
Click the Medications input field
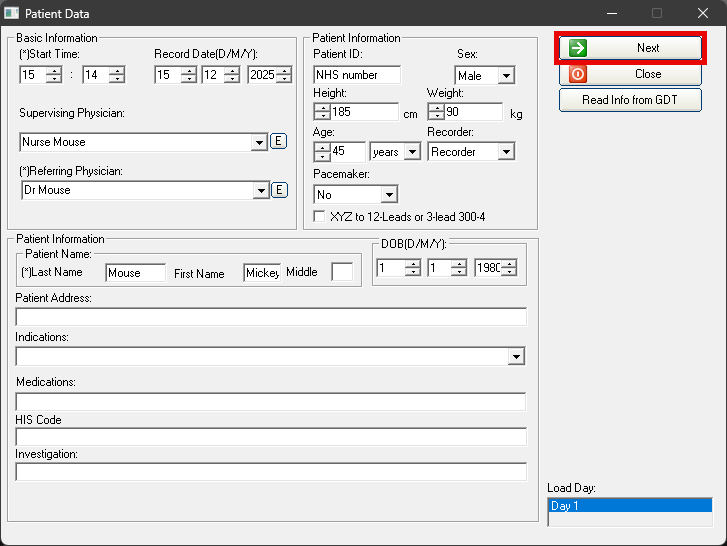[x=271, y=401]
